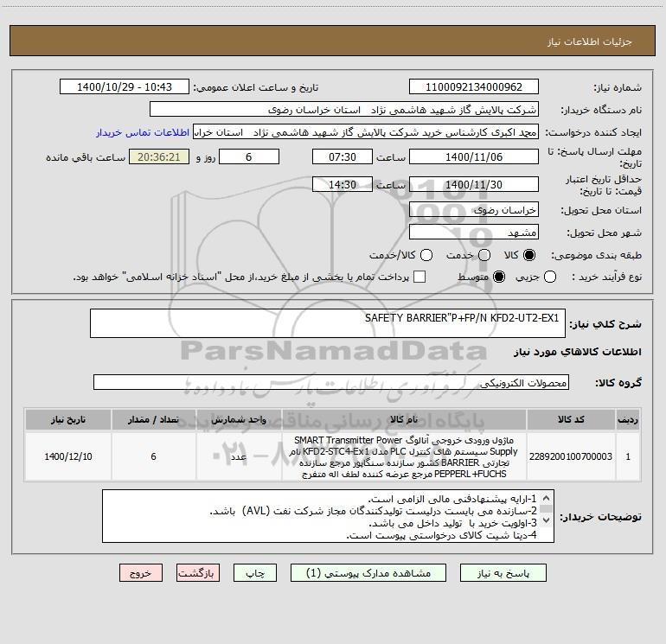Click the چاپ print button
This screenshot has width=666, height=644.
point(255,573)
